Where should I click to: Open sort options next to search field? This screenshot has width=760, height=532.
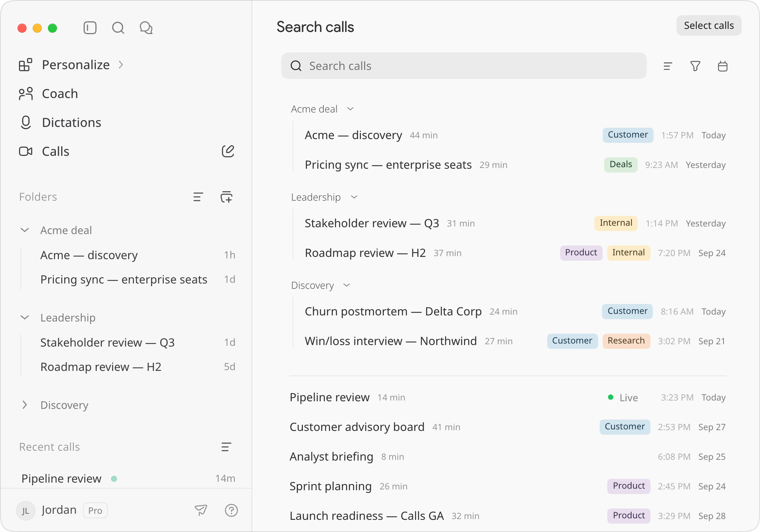point(668,66)
